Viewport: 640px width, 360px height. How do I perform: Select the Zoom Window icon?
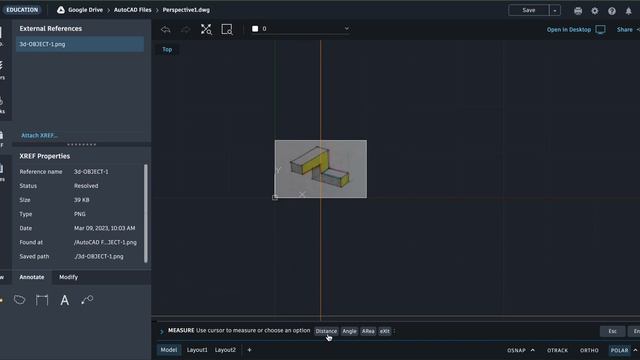pos(227,29)
